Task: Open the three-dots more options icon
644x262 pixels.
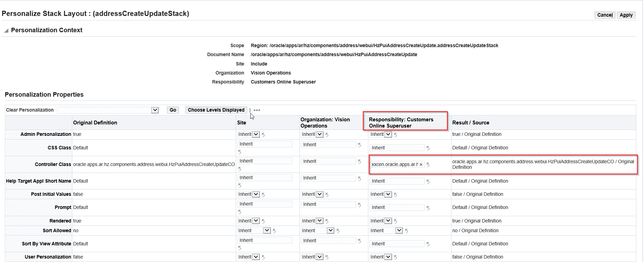Action: (x=257, y=110)
